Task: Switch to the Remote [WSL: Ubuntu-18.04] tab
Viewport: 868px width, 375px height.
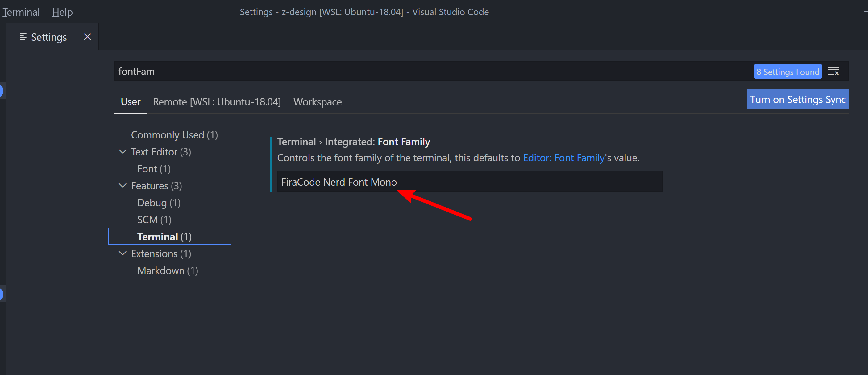Action: pos(217,102)
